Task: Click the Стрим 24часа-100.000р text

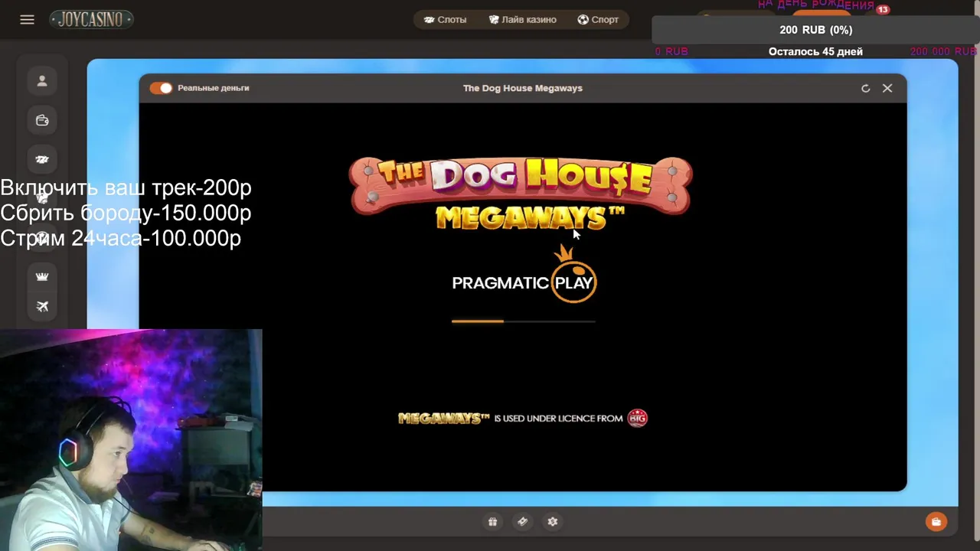Action: click(x=120, y=238)
